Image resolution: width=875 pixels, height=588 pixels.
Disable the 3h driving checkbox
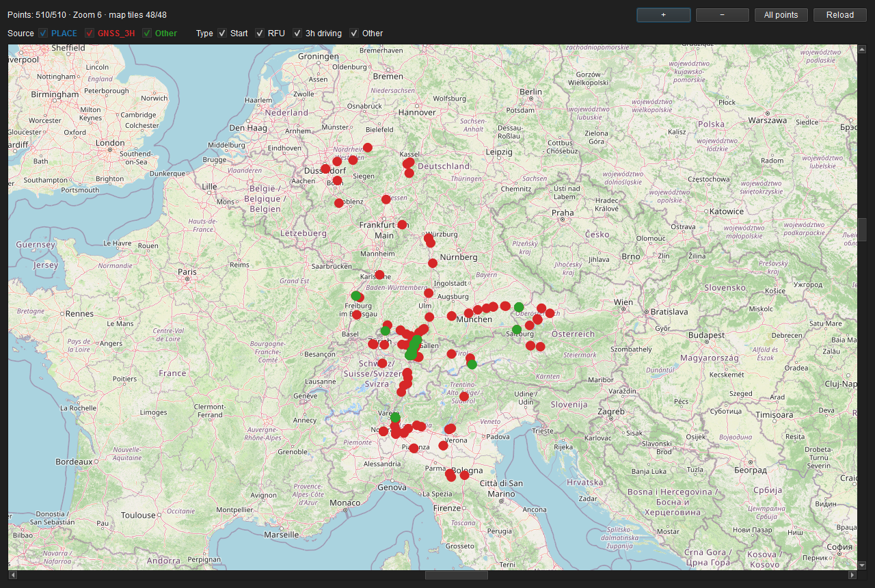click(x=297, y=34)
